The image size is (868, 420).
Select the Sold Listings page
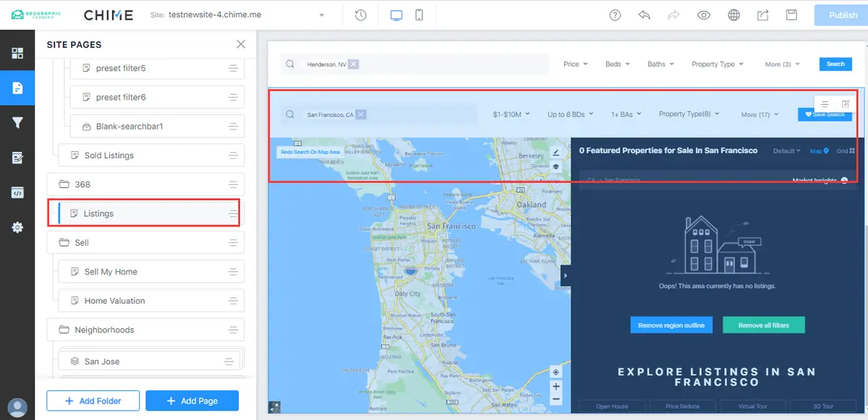(x=151, y=155)
